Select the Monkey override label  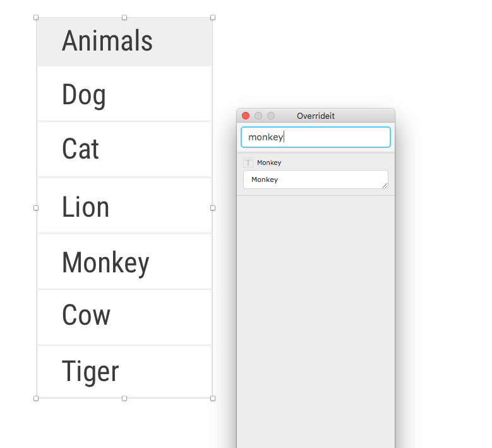pyautogui.click(x=269, y=162)
